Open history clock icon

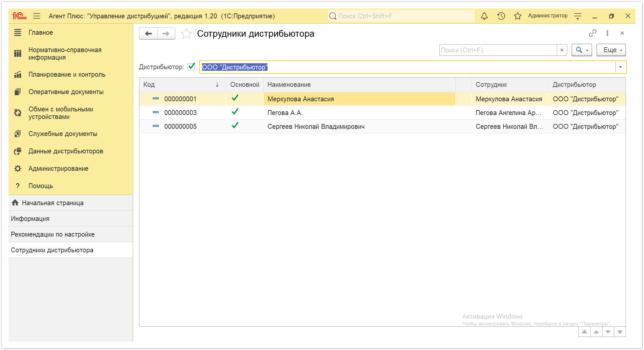click(x=501, y=16)
